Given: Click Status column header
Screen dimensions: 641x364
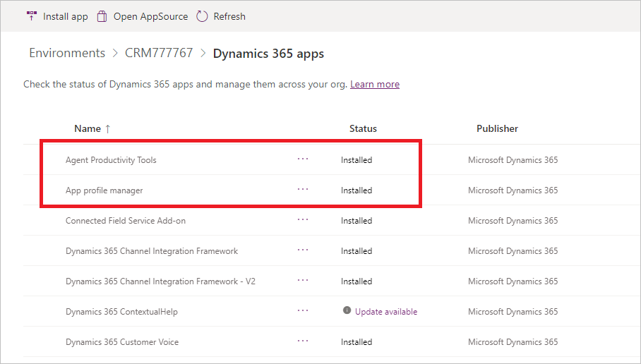Looking at the screenshot, I should [363, 128].
